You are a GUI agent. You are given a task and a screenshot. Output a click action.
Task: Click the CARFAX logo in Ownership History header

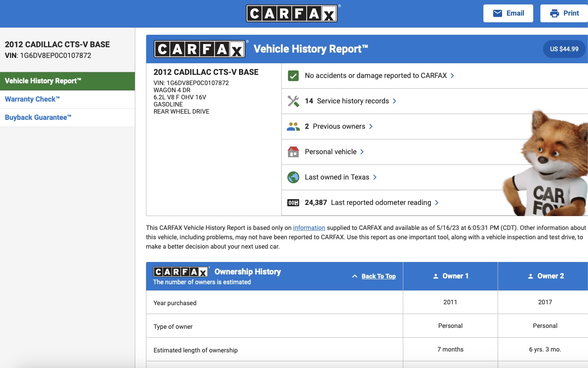(x=181, y=272)
